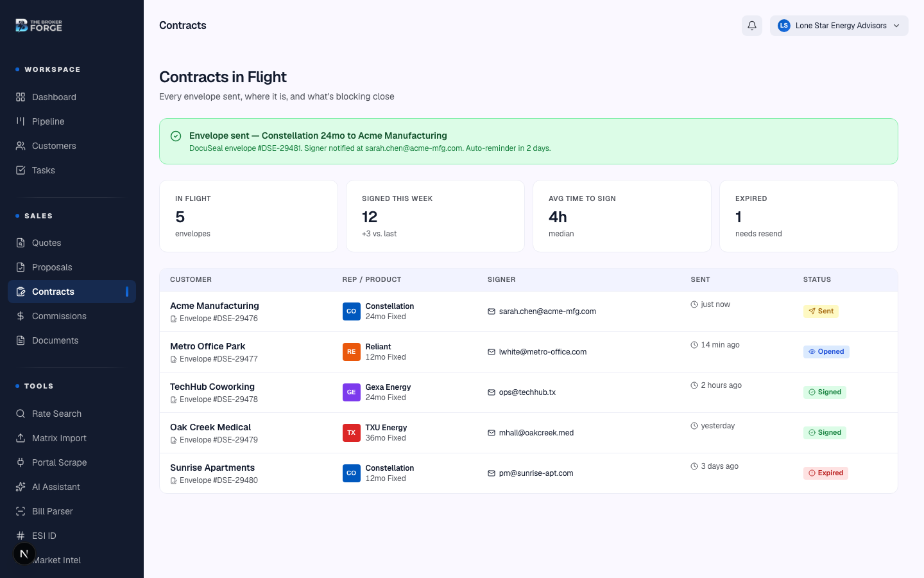The width and height of the screenshot is (924, 578).
Task: Click the Customer column header
Action: [191, 279]
